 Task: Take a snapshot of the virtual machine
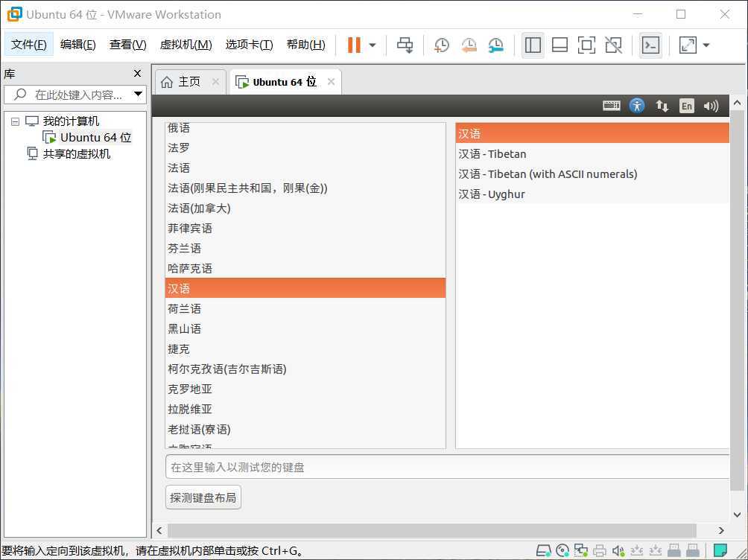442,45
